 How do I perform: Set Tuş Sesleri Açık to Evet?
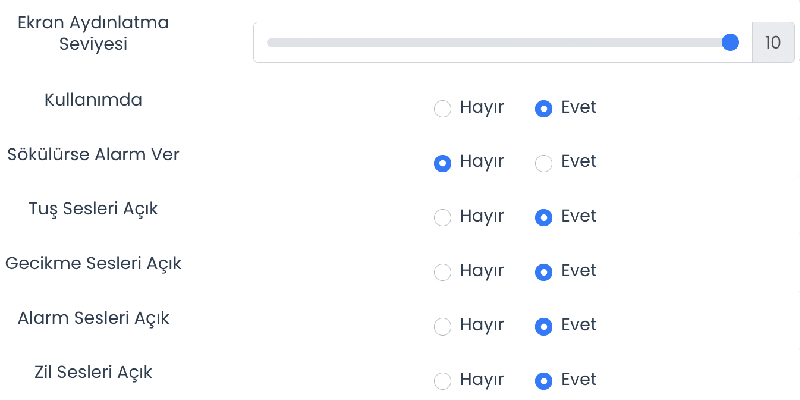(543, 218)
